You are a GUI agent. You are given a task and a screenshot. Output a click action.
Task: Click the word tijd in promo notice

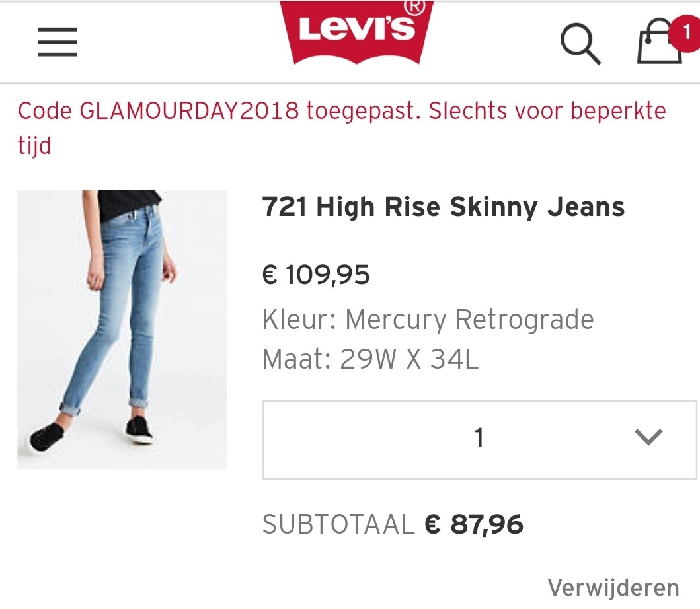tap(35, 145)
